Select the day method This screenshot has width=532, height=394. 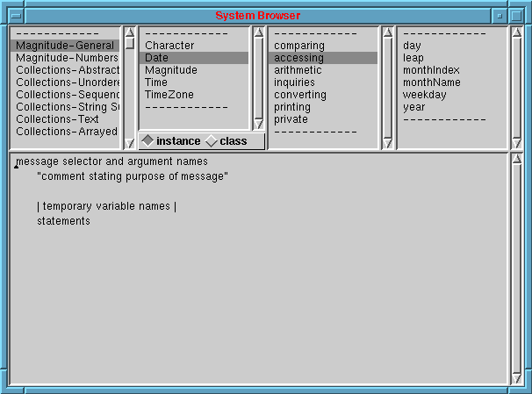tap(451, 46)
